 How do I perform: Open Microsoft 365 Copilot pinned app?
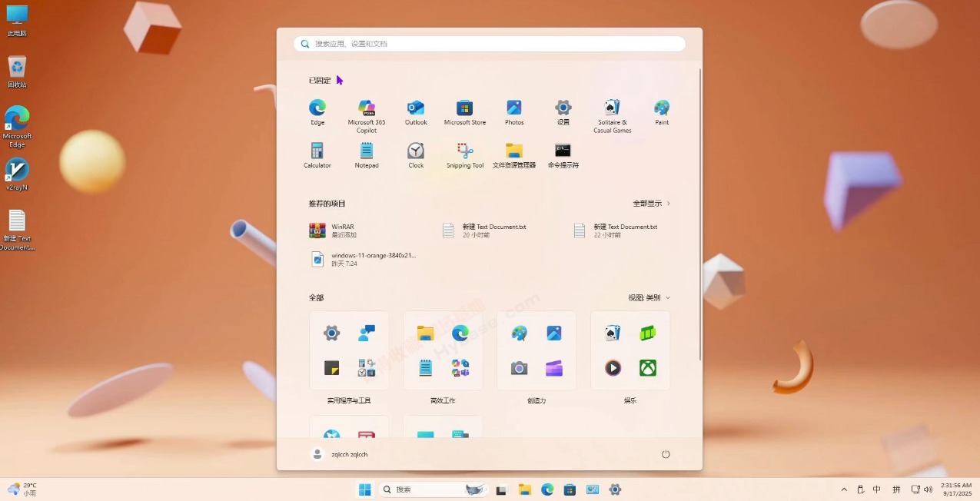(367, 108)
